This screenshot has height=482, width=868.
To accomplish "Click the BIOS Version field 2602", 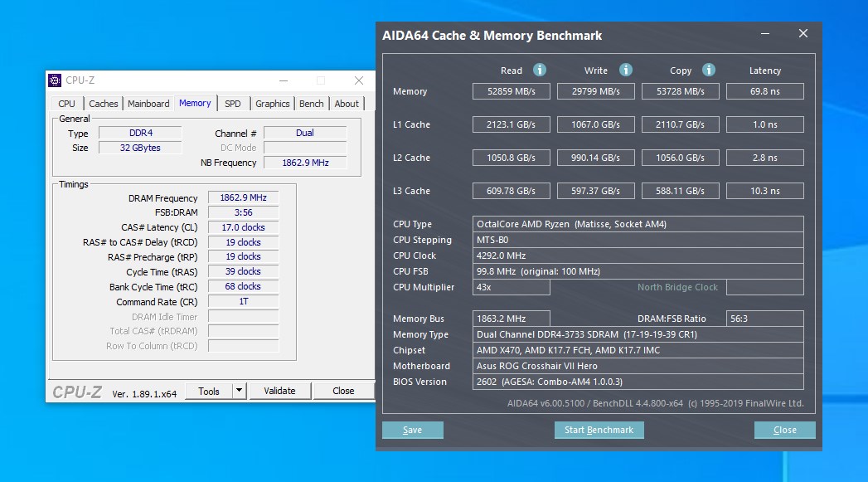I will (638, 382).
